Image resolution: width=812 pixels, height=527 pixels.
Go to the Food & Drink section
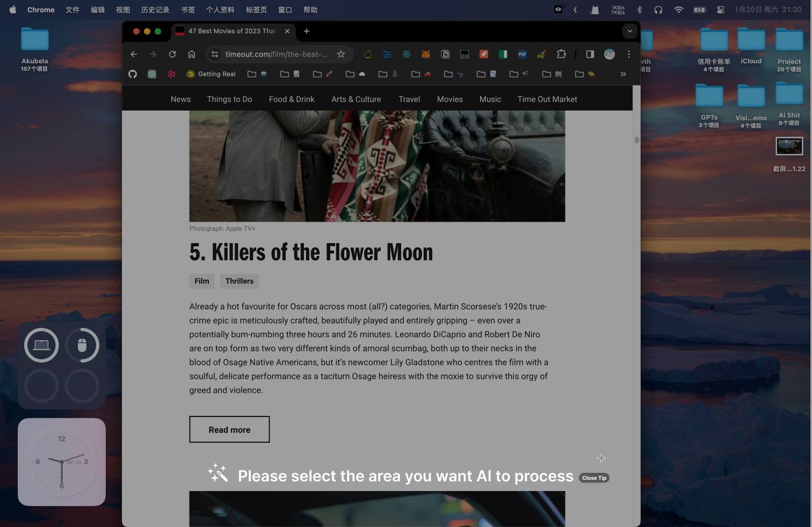tap(292, 99)
